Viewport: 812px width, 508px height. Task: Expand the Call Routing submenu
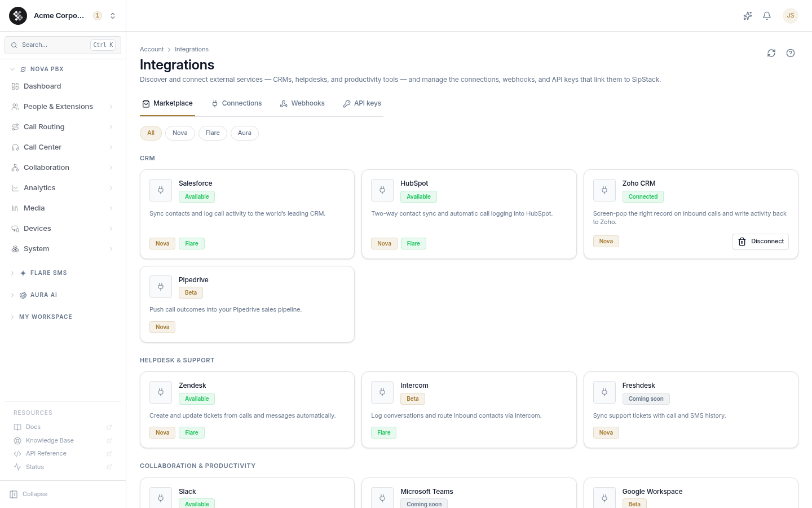[x=63, y=127]
